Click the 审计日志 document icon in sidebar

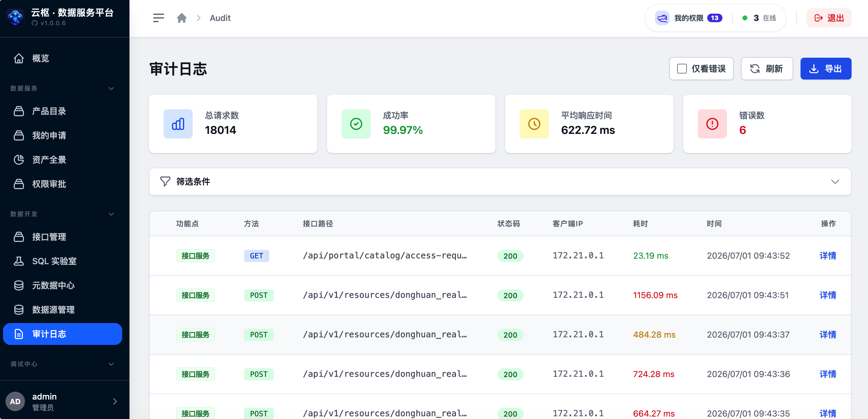pos(19,334)
